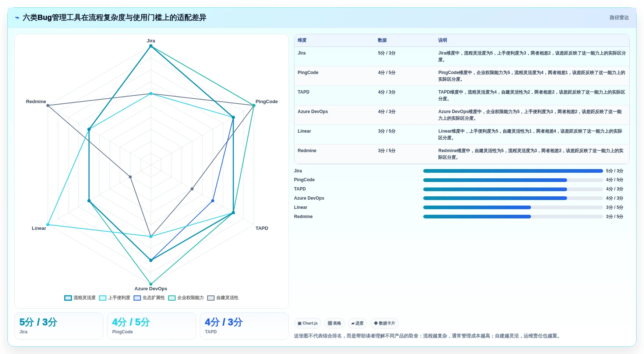
Task: Open the Jira 5分 / 3分 data card
Action: [59, 326]
